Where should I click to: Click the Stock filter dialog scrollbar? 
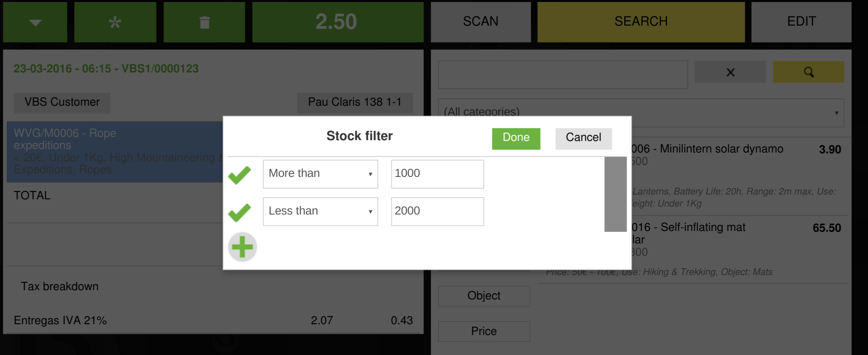pos(615,194)
